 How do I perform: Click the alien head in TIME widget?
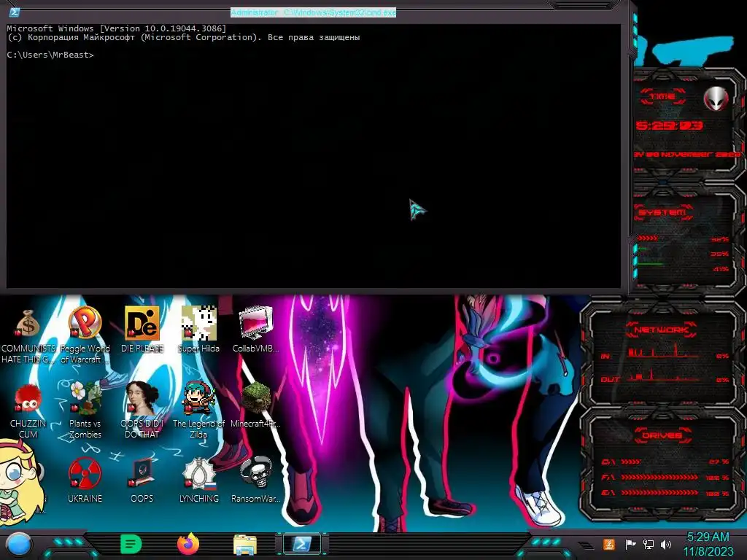coord(716,98)
